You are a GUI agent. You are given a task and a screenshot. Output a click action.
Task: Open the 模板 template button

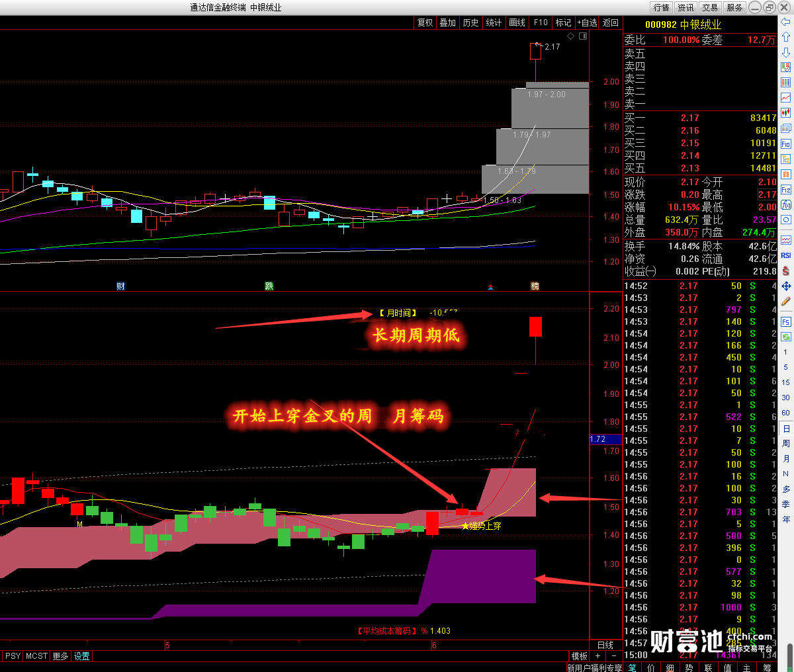580,656
